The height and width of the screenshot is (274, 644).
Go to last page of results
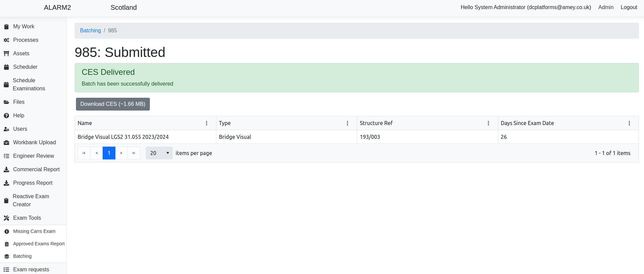pos(134,153)
